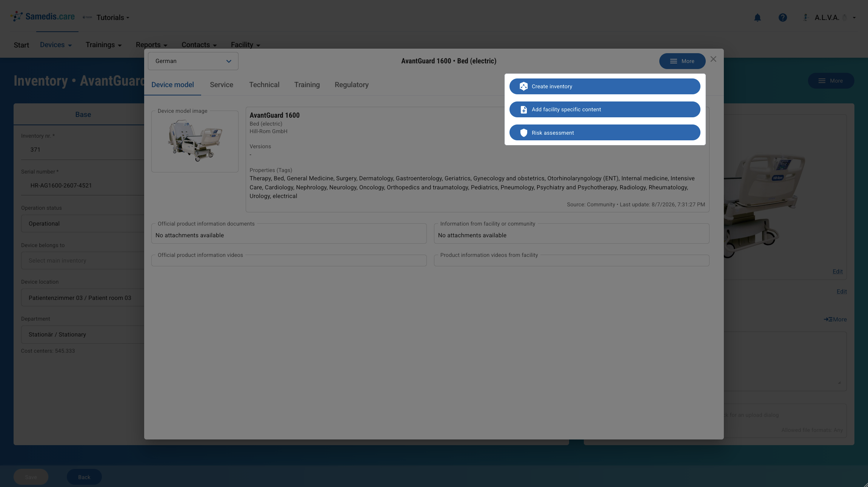The image size is (868, 487).
Task: Open the German language dropdown
Action: coord(193,61)
